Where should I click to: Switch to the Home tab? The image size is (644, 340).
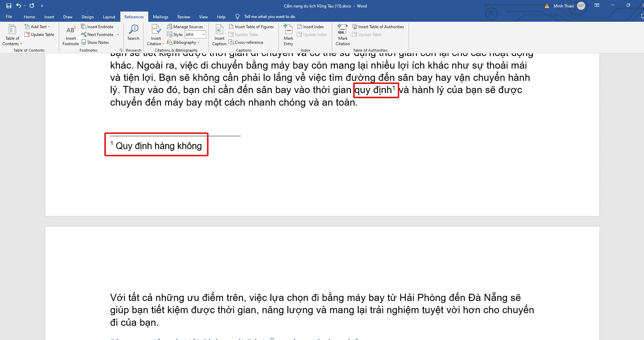coord(29,17)
